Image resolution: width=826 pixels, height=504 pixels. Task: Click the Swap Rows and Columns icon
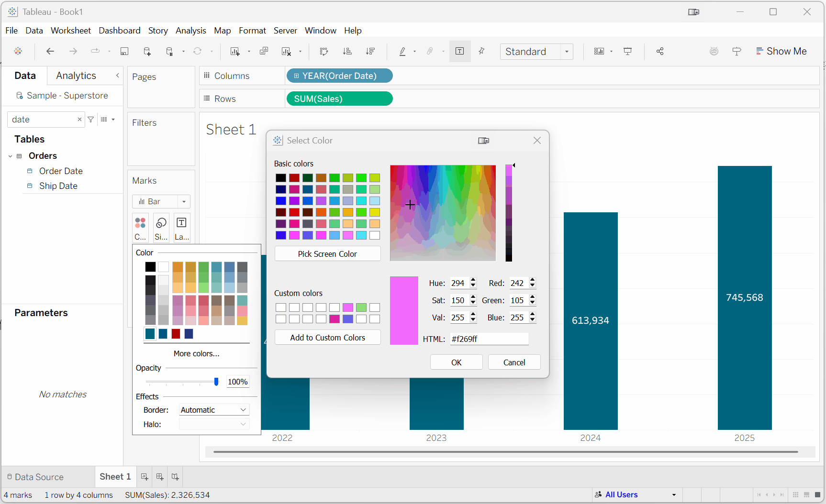pyautogui.click(x=324, y=51)
